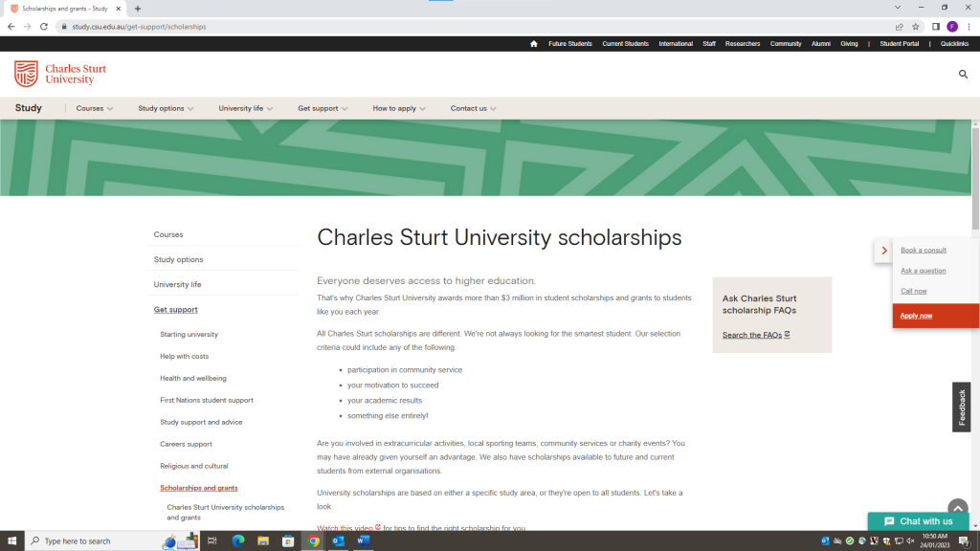
Task: Open the notification center icon
Action: pos(965,541)
